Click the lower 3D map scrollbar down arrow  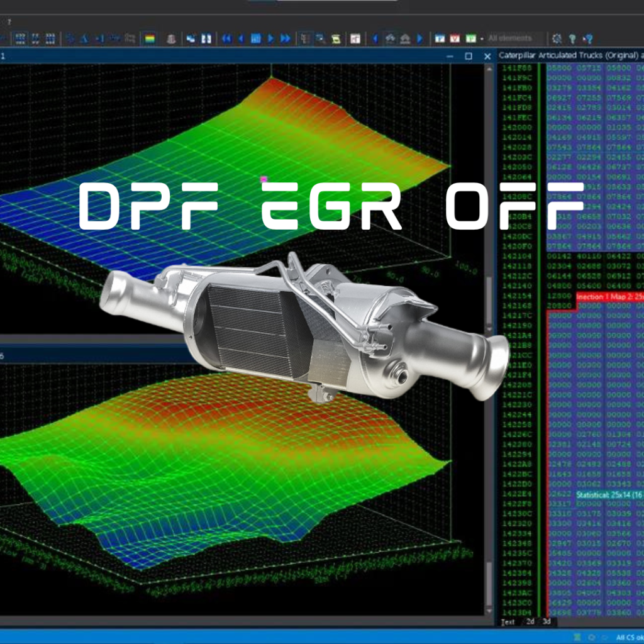489,612
